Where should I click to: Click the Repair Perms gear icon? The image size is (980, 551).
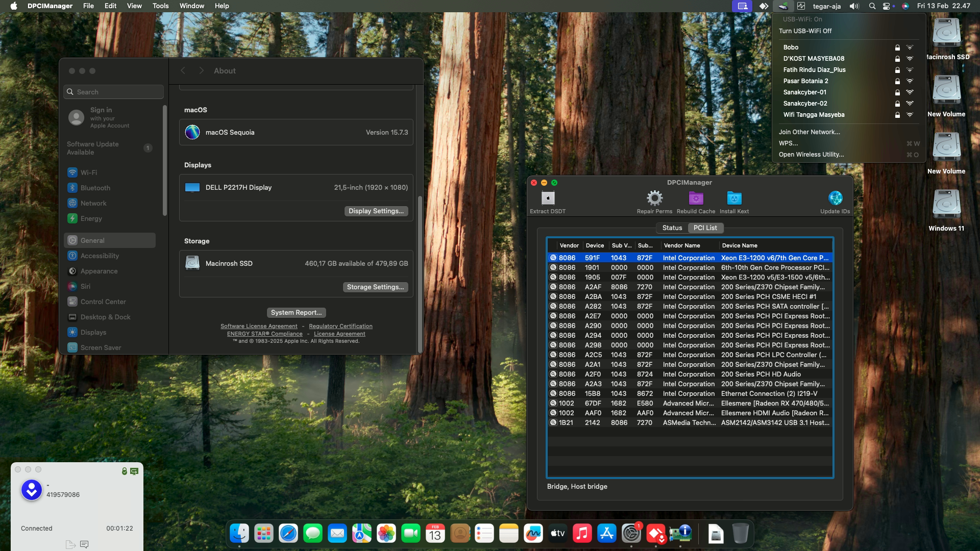click(x=654, y=198)
